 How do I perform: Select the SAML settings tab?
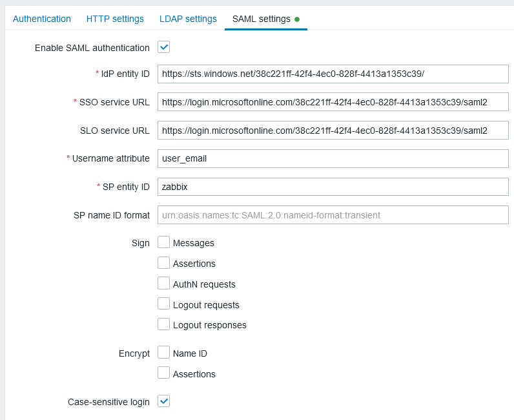click(261, 19)
